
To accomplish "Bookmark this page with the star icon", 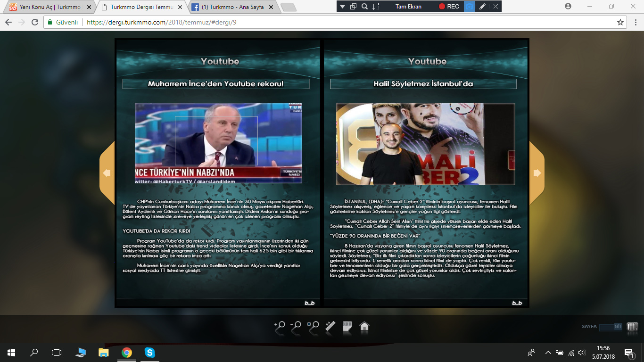I will pyautogui.click(x=620, y=22).
